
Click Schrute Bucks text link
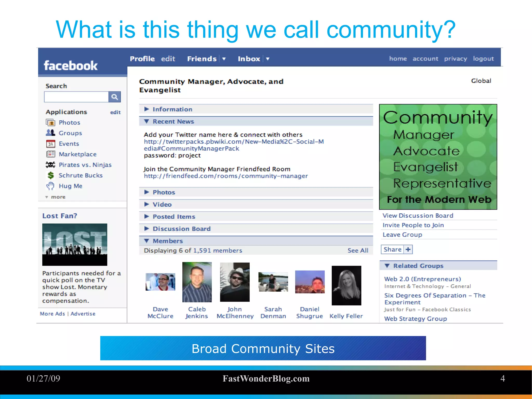pyautogui.click(x=81, y=175)
